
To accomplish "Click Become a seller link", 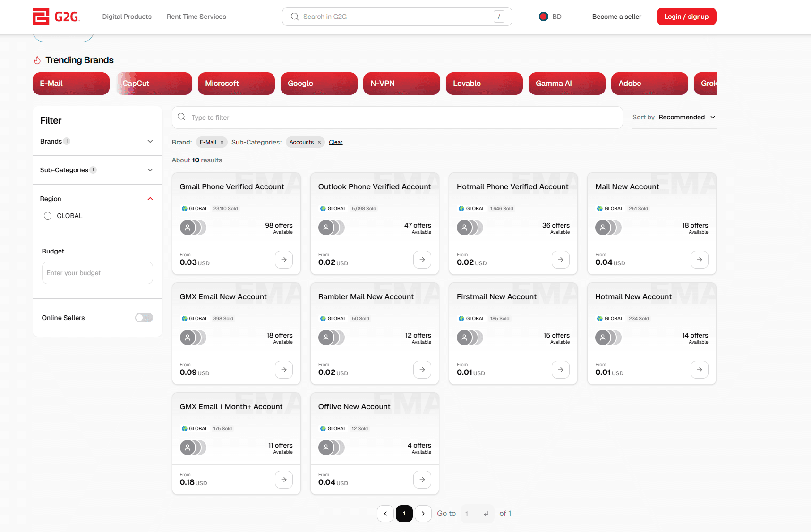I will [617, 17].
